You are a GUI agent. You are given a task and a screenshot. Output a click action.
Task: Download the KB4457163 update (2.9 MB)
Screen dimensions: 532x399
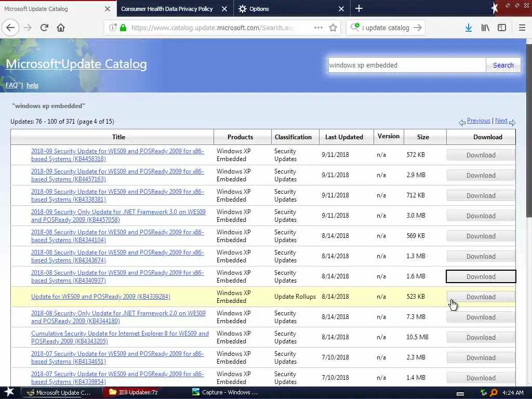(x=481, y=175)
